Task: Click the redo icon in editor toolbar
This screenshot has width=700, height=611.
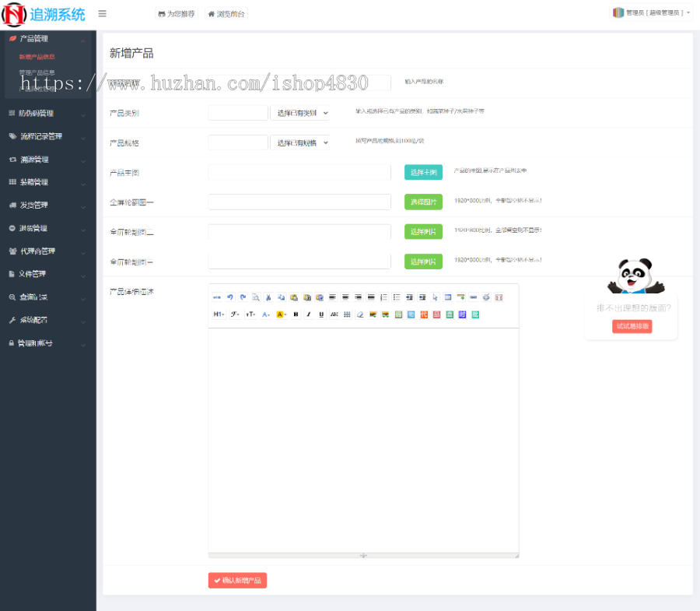Action: click(243, 297)
